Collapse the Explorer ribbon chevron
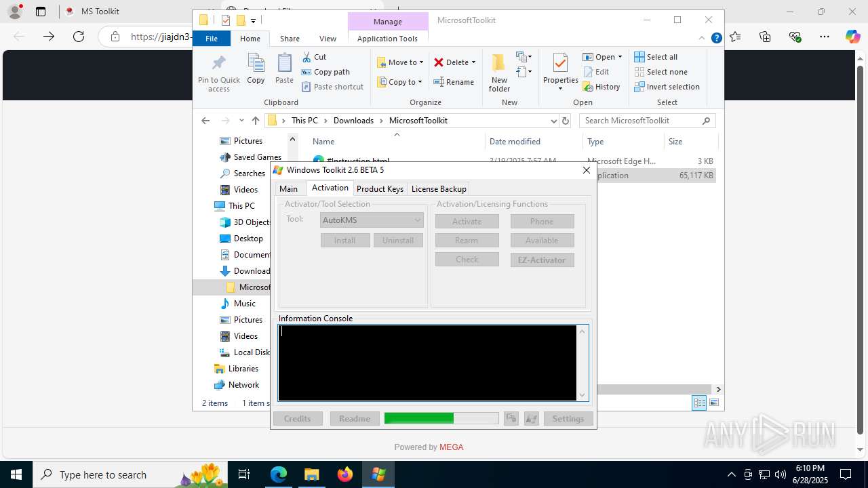The width and height of the screenshot is (868, 488). click(x=703, y=39)
